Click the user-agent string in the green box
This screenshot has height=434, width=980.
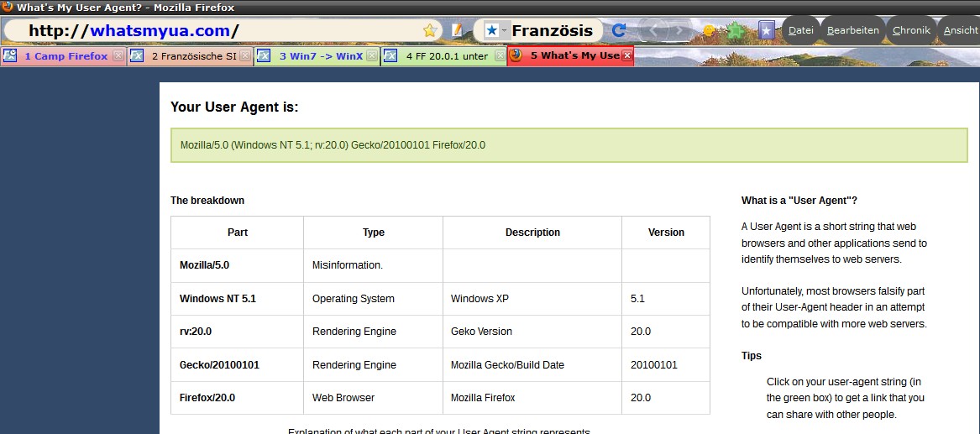tap(333, 145)
